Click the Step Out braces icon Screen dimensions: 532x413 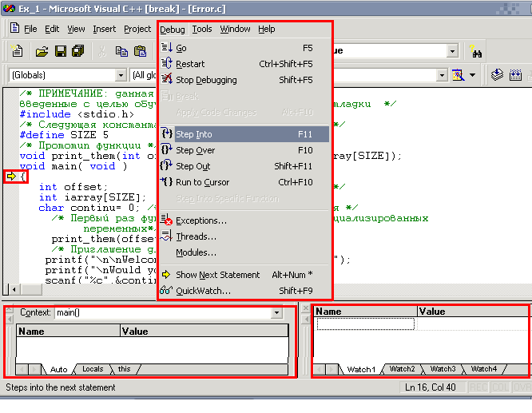(x=167, y=165)
